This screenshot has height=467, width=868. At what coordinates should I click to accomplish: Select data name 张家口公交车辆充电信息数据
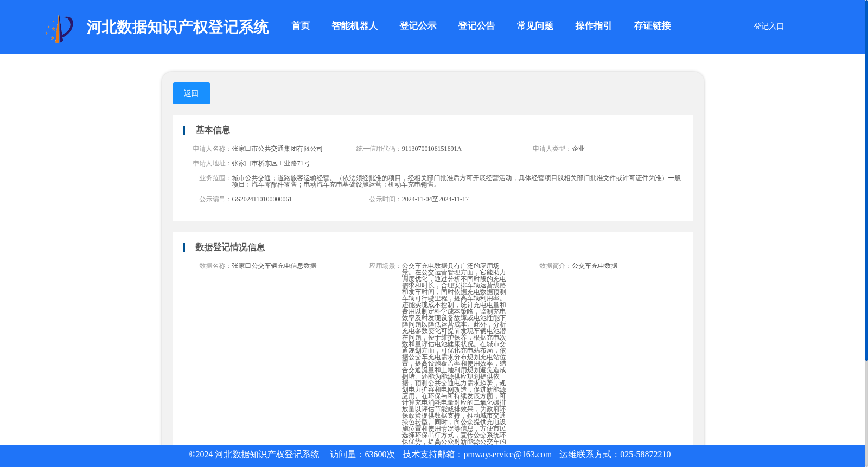pos(274,266)
